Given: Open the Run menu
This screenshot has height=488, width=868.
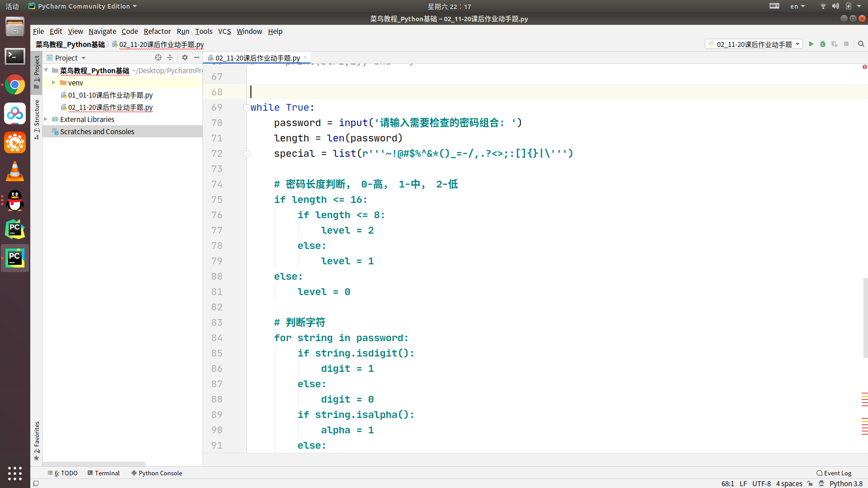Looking at the screenshot, I should [x=183, y=31].
